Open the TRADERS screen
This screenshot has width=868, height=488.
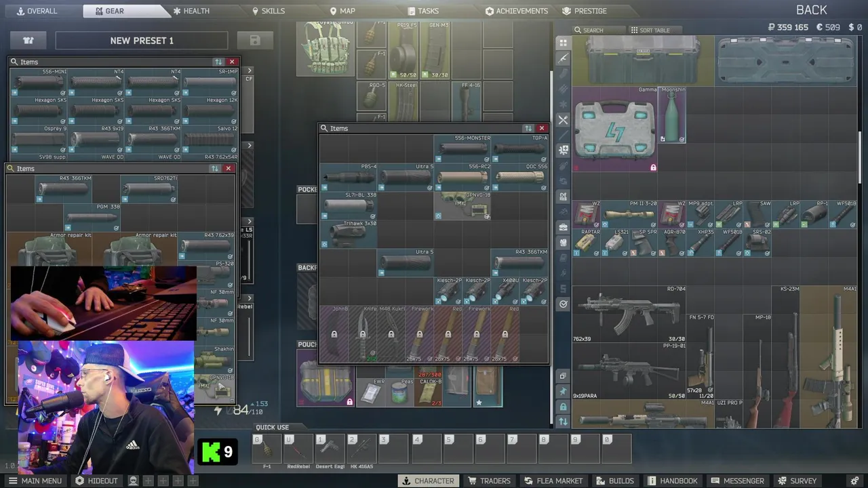point(489,481)
